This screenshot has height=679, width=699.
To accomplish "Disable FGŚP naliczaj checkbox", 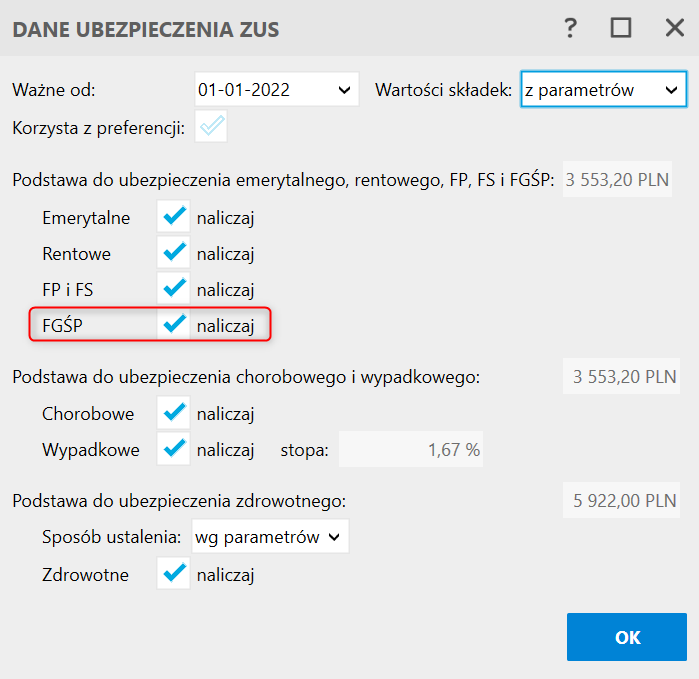I will tap(175, 325).
